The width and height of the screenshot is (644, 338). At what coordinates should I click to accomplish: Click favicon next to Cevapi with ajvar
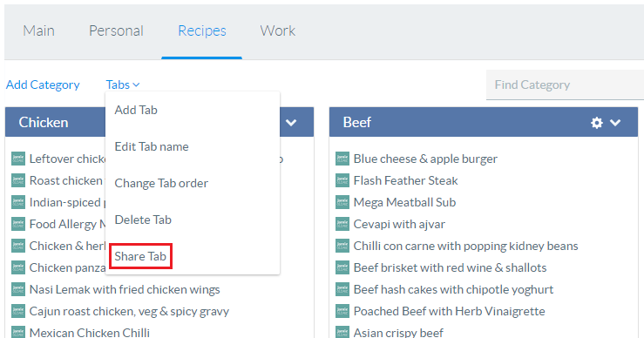[342, 224]
